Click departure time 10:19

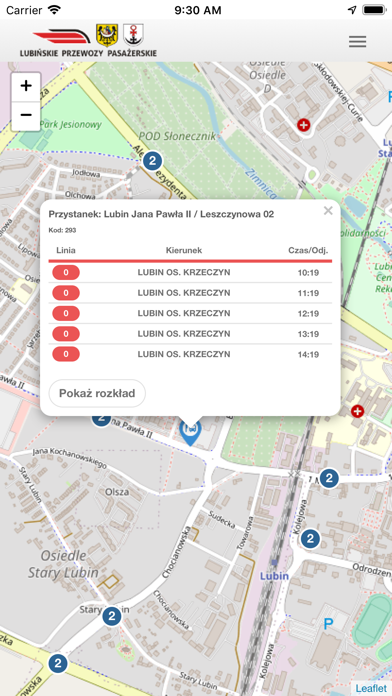click(308, 273)
